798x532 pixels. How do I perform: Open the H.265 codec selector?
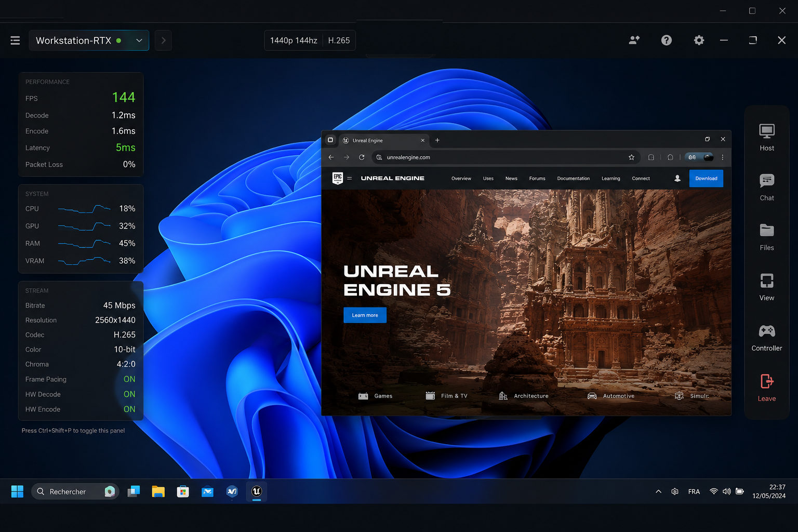339,41
